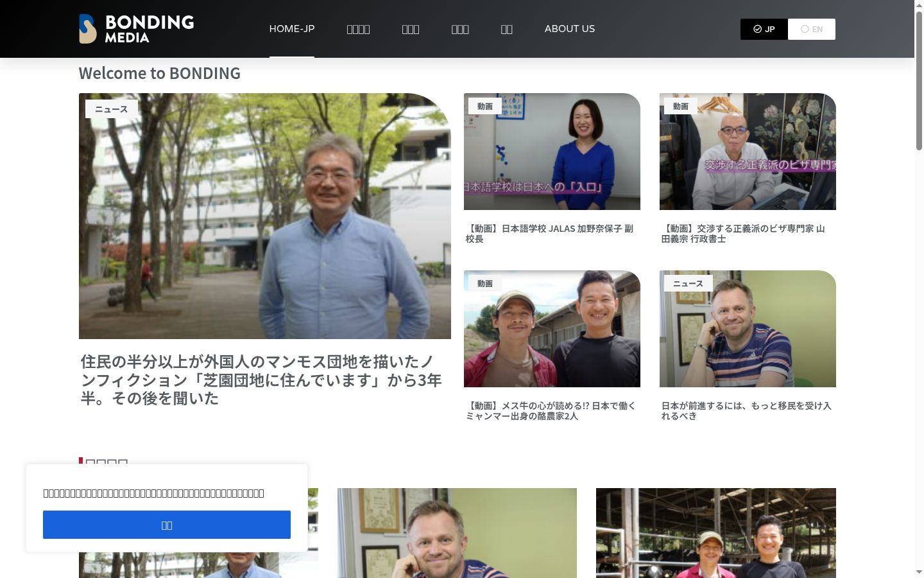This screenshot has height=578, width=924.
Task: Open the featured Shibazono danchi article photo
Action: click(265, 216)
